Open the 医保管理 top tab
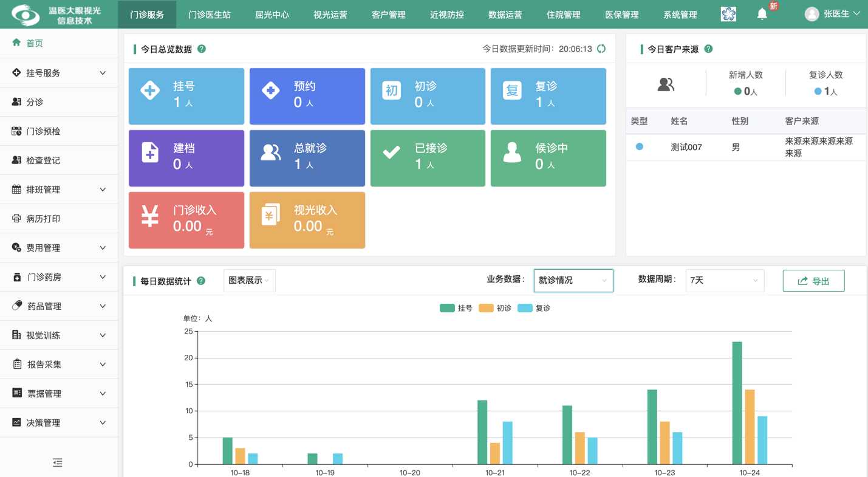868x477 pixels. coord(622,15)
